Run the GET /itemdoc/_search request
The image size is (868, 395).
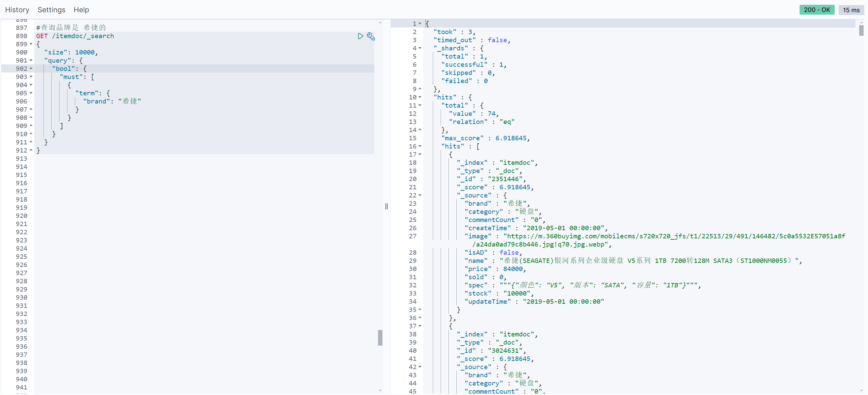tap(360, 36)
